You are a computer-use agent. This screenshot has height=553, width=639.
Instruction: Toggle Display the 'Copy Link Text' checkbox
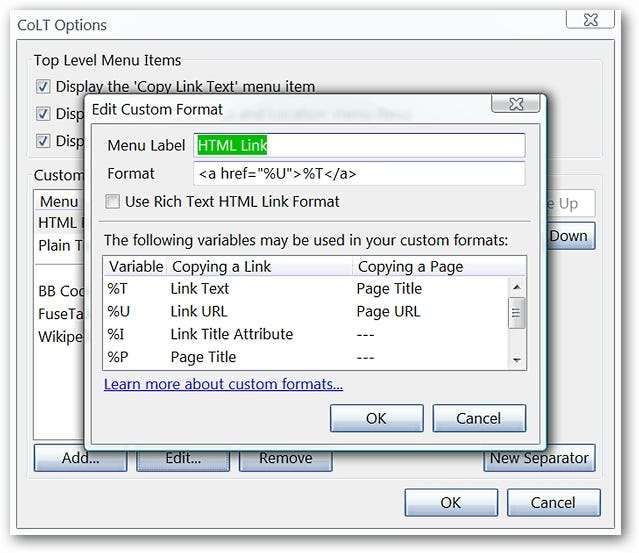point(42,87)
